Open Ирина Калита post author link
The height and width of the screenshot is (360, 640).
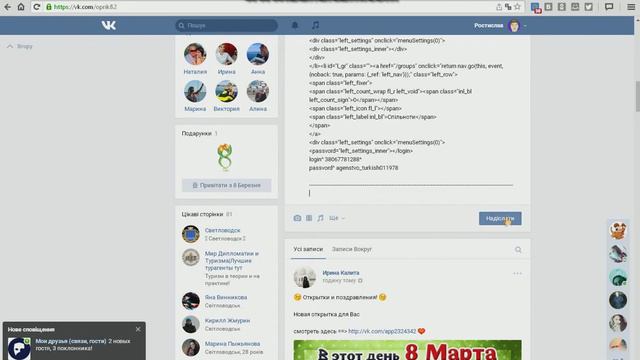point(341,273)
